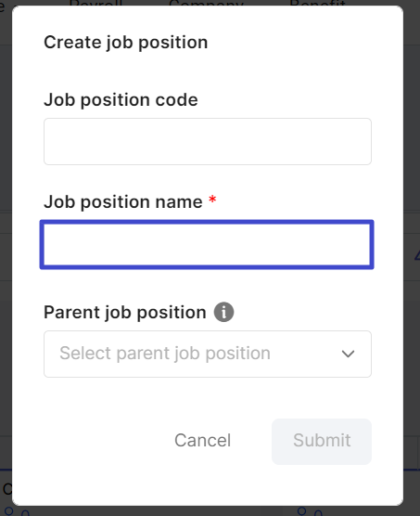Click the 'Create job position' dialog heading

tap(126, 43)
